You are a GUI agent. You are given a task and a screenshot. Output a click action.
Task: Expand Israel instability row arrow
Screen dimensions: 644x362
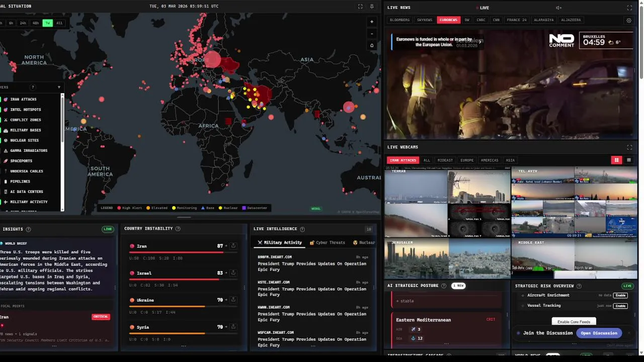click(x=226, y=273)
